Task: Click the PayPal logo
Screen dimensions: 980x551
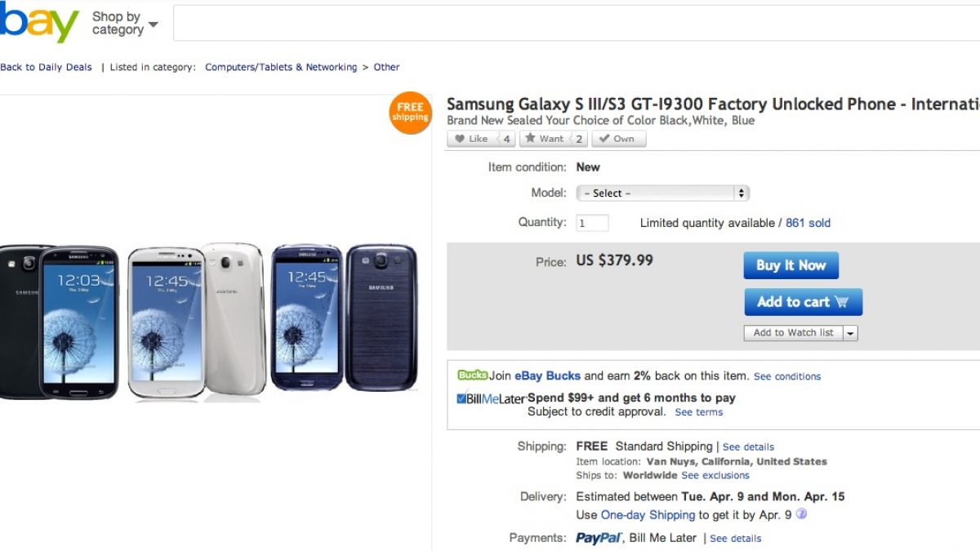Action: click(599, 538)
